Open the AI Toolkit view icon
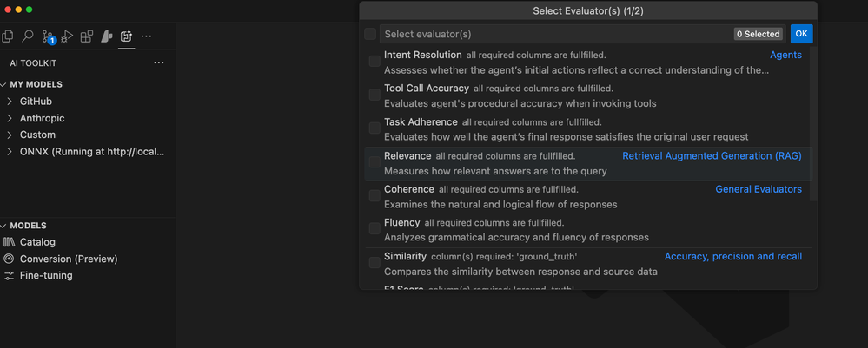Image resolution: width=868 pixels, height=348 pixels. [x=127, y=36]
